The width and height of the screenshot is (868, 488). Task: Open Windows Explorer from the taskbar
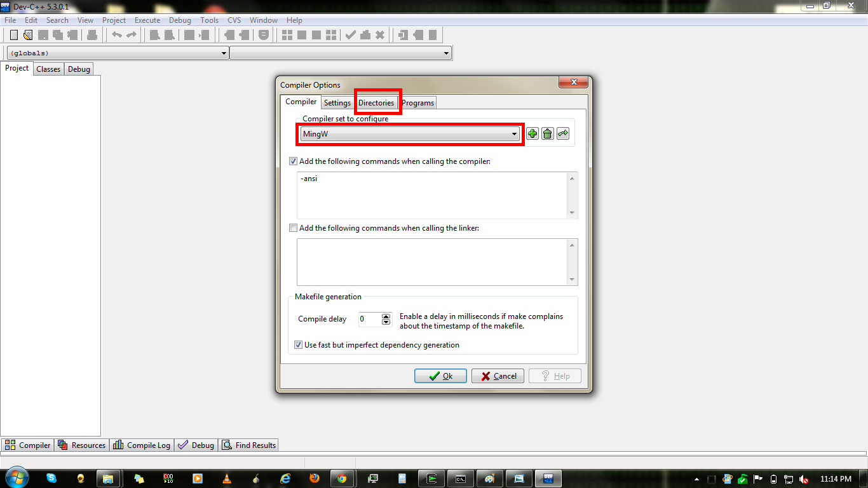[108, 478]
